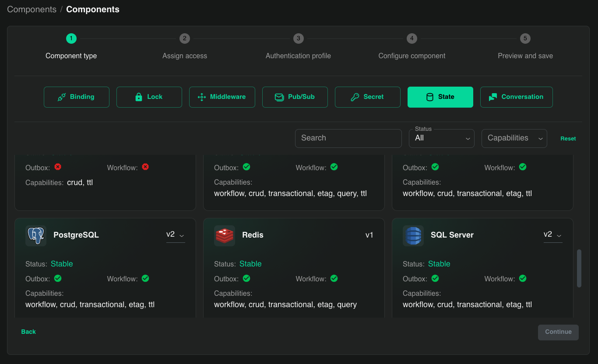Click Stable status on the PostgreSQL card
Image resolution: width=598 pixels, height=364 pixels.
click(x=62, y=264)
